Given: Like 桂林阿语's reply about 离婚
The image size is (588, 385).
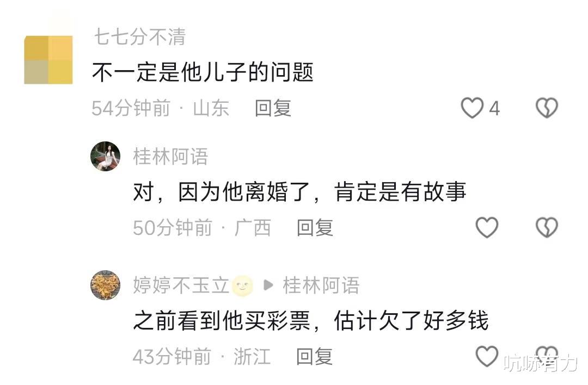Looking at the screenshot, I should tap(487, 227).
